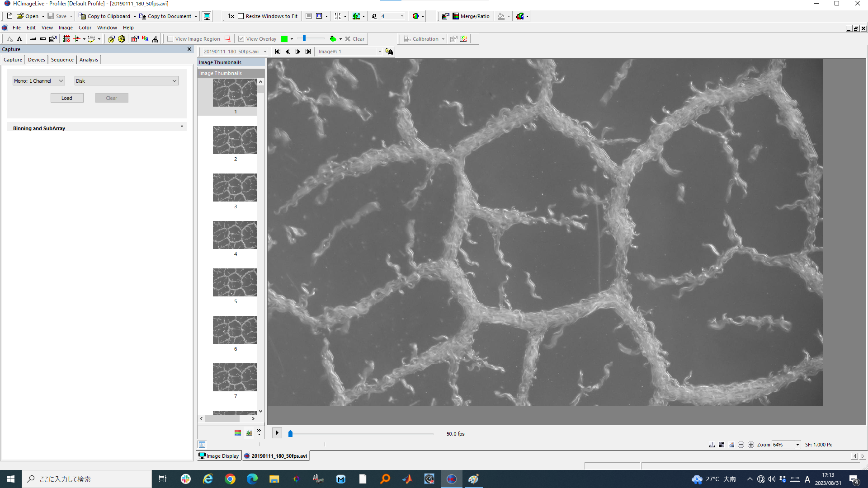868x488 pixels.
Task: Open the Mono: 1 Channel dropdown
Action: 39,81
